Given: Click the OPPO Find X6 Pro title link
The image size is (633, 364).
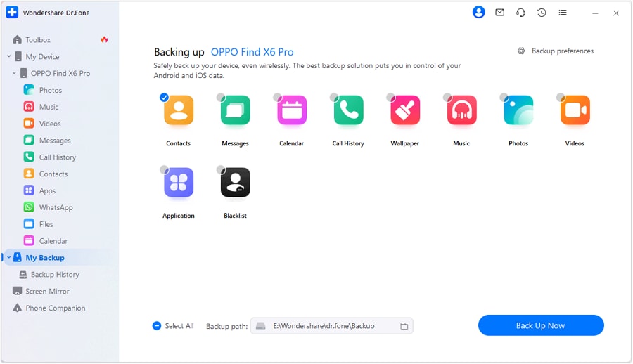Looking at the screenshot, I should (x=252, y=52).
